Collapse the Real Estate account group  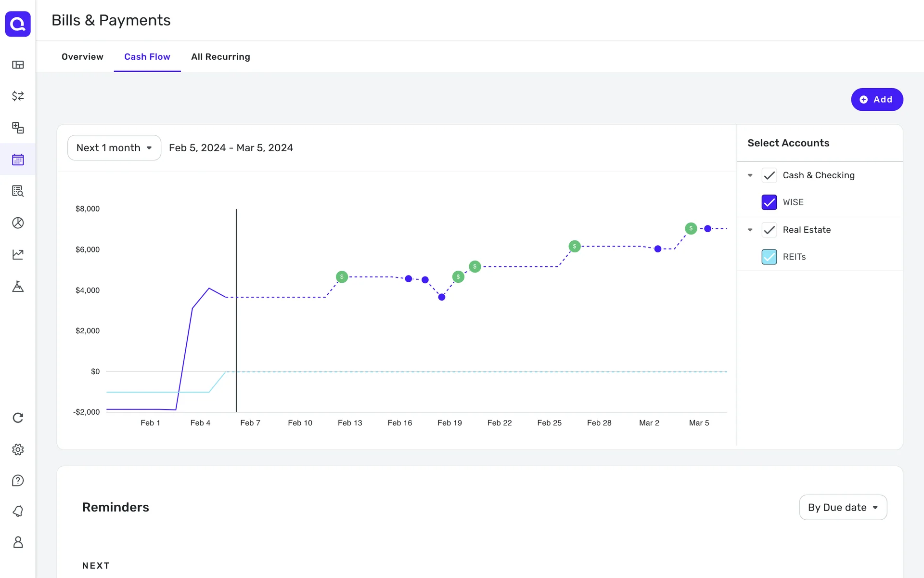[x=750, y=230]
